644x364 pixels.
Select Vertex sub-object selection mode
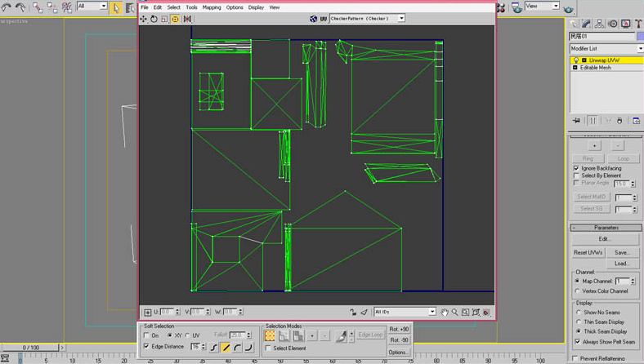(270, 335)
